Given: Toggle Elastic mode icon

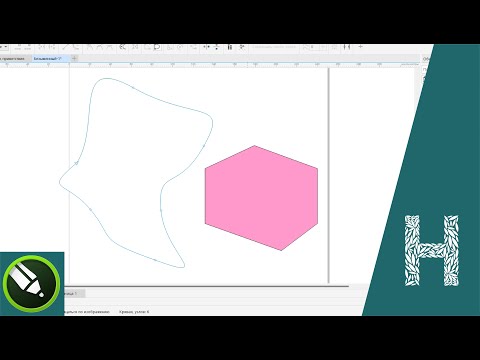Looking at the screenshot, I should (x=230, y=47).
